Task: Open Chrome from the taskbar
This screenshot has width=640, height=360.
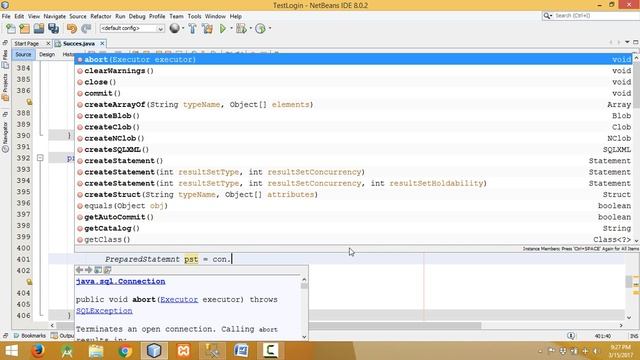Action: click(x=125, y=351)
